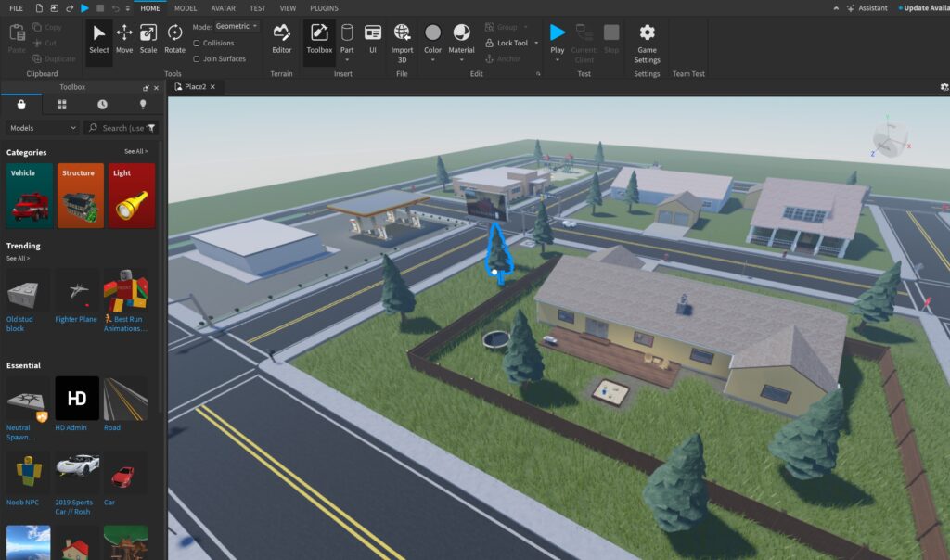Click See All under Trending
Image resolution: width=950 pixels, height=560 pixels.
coord(18,259)
